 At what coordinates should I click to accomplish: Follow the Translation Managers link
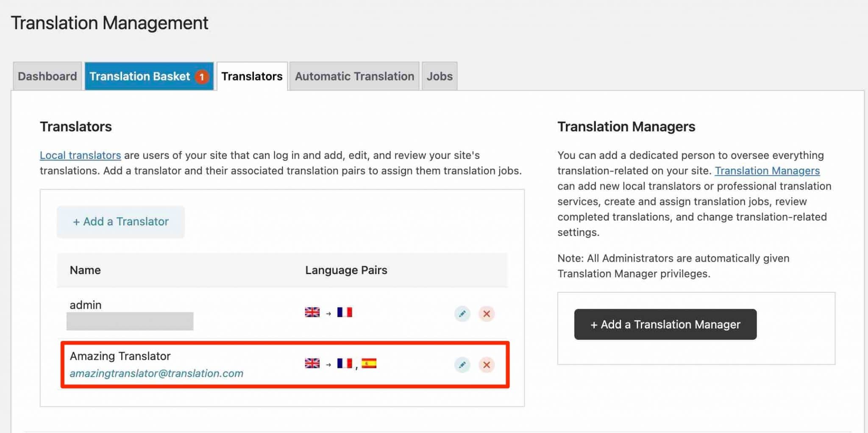[767, 171]
